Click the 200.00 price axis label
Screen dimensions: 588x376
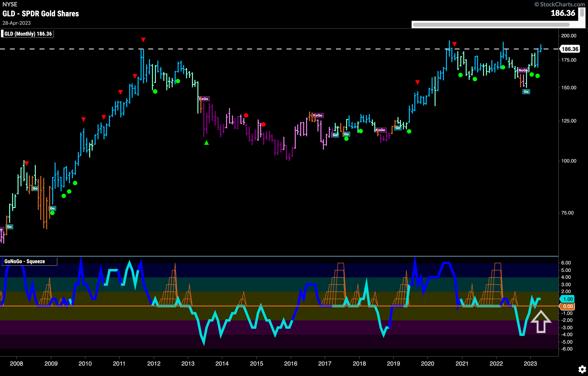[x=569, y=36]
